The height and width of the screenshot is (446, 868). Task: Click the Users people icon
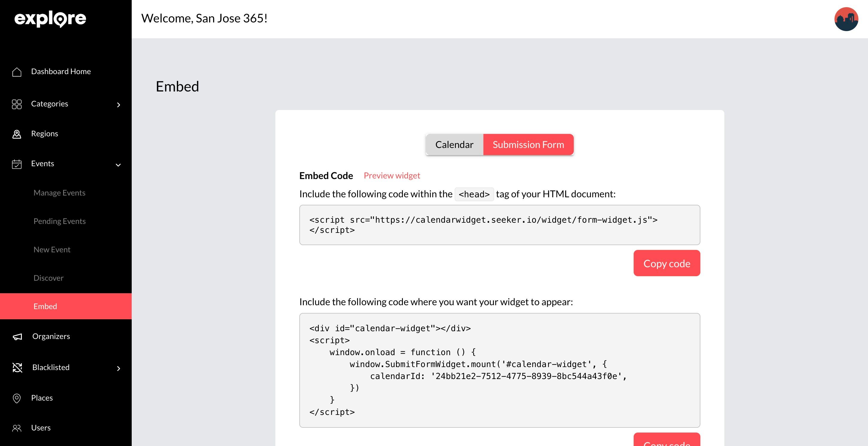coord(16,428)
